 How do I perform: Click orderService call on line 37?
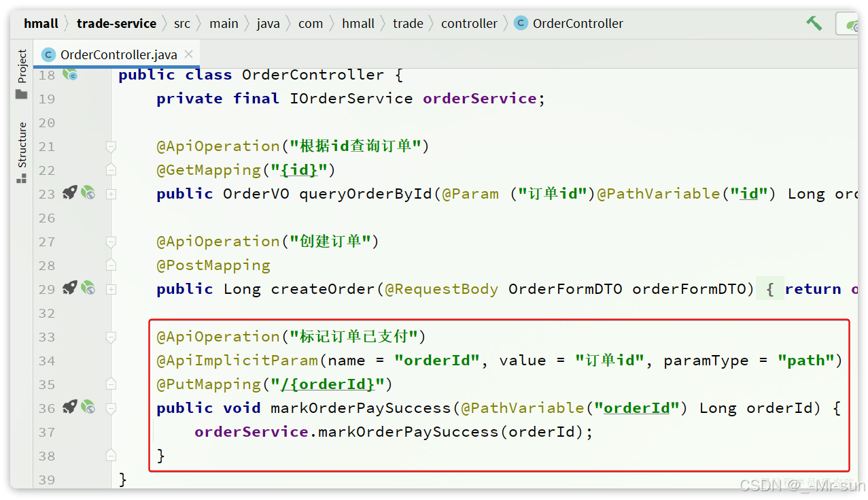tap(251, 432)
